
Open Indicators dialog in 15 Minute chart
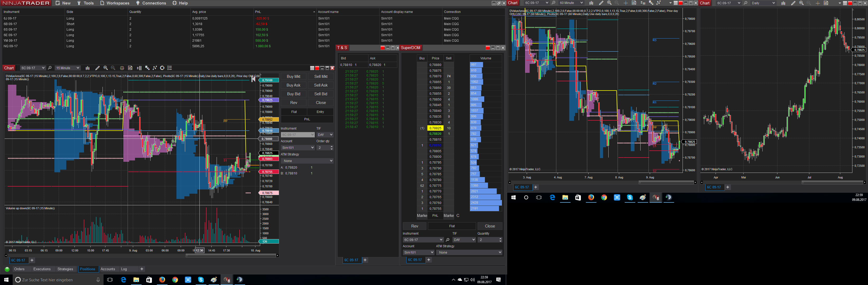click(x=147, y=68)
